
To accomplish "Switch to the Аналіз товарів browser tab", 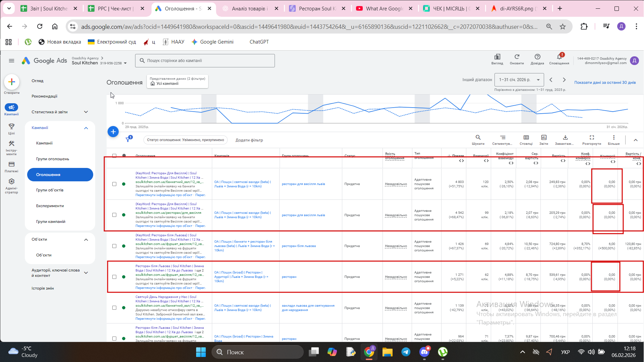I will pos(249,9).
